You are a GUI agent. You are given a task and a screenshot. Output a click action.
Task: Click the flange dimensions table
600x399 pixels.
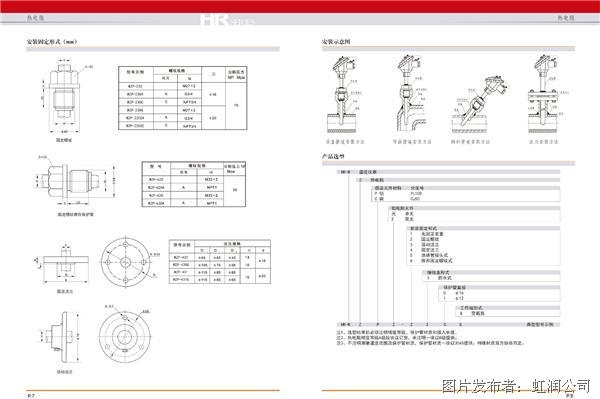pos(220,262)
